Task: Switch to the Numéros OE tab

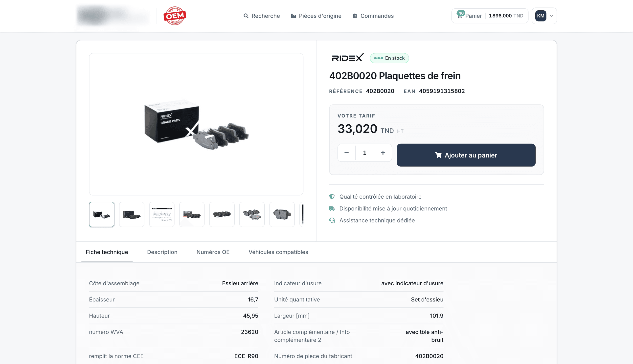Action: 213,252
